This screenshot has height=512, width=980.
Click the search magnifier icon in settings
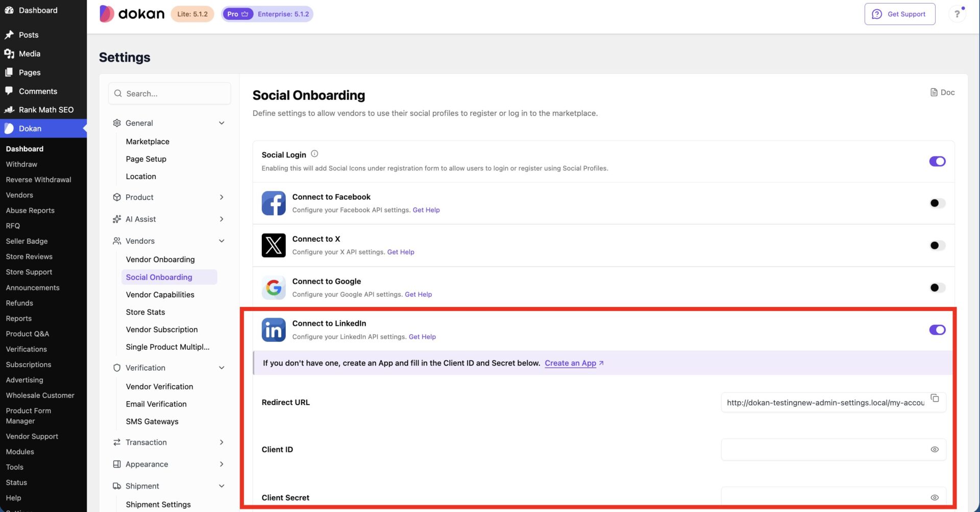click(x=118, y=93)
